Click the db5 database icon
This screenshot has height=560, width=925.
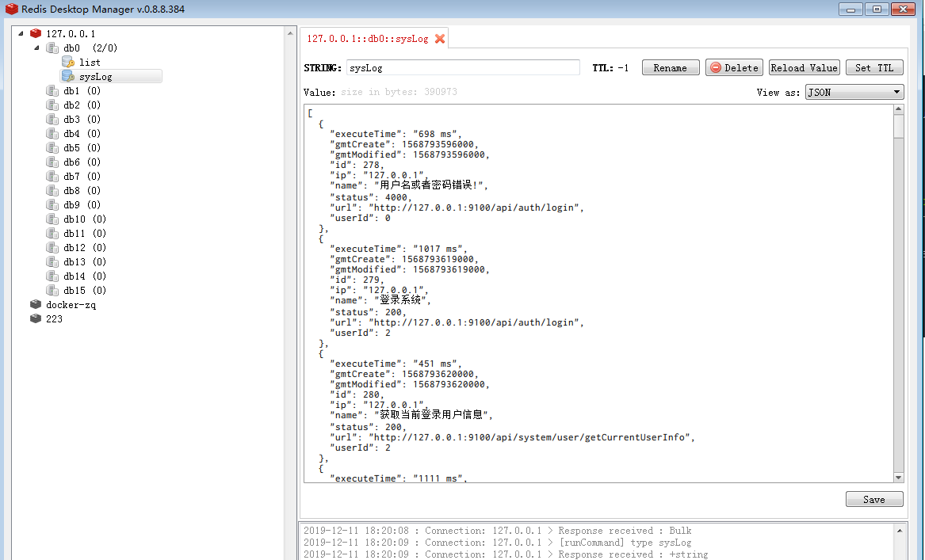point(52,148)
